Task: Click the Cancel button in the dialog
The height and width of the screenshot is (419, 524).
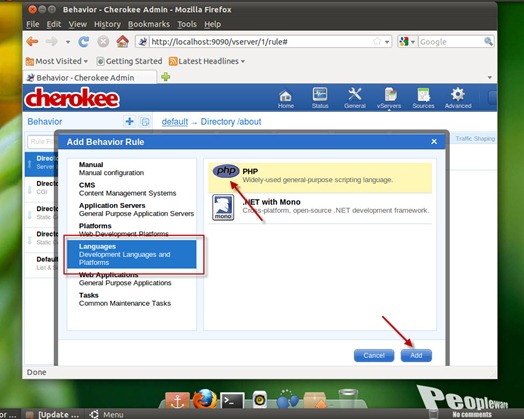Action: pyautogui.click(x=374, y=356)
